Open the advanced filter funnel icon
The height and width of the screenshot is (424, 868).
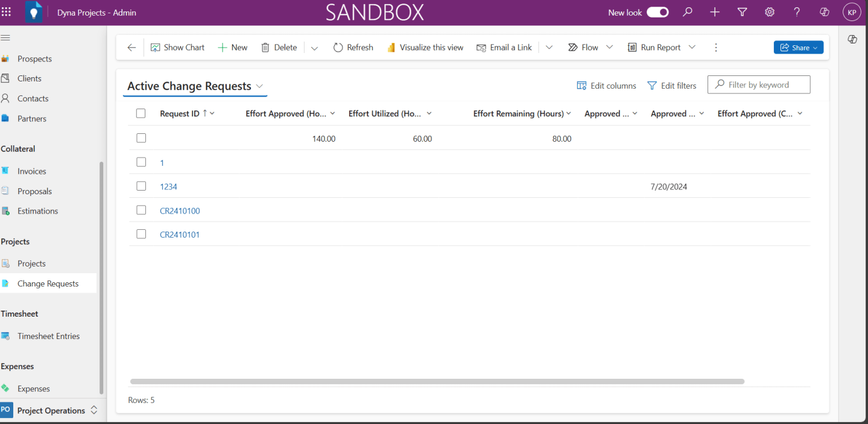pyautogui.click(x=742, y=12)
